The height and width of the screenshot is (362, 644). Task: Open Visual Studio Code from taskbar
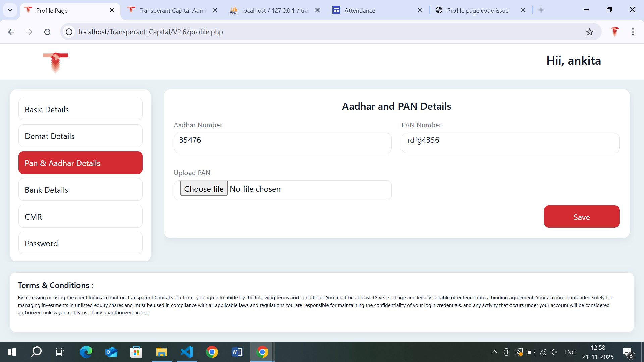point(187,352)
